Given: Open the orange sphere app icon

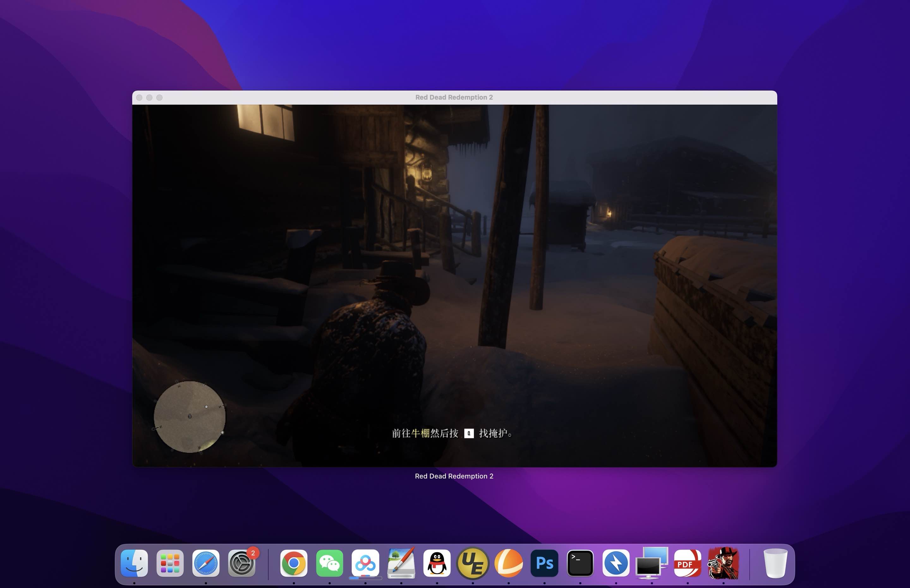Looking at the screenshot, I should 508,563.
